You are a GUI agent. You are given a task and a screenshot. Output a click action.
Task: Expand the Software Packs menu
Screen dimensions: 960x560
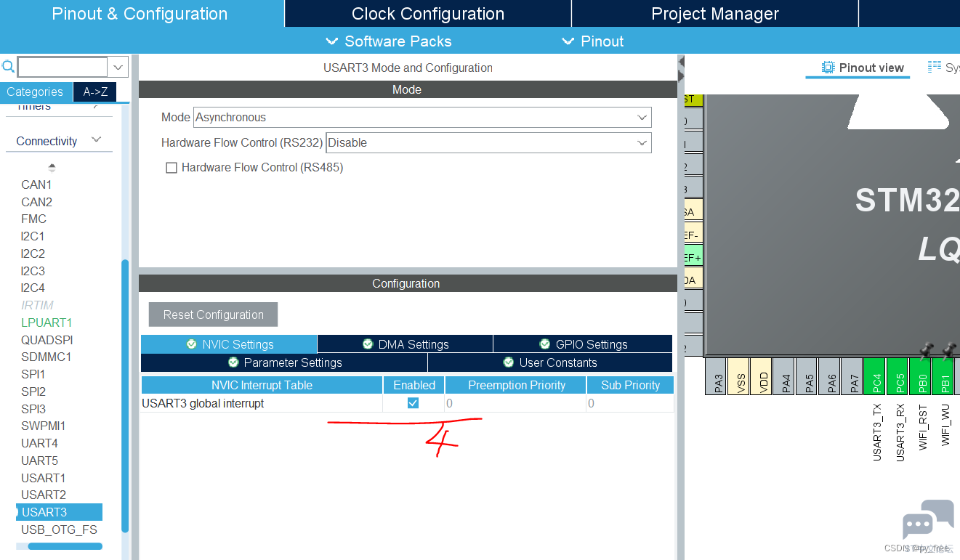(389, 41)
